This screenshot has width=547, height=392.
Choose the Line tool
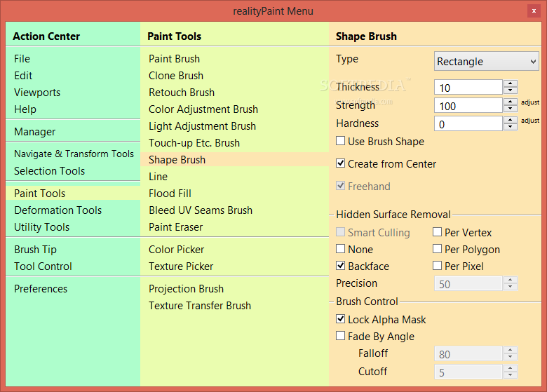(158, 177)
